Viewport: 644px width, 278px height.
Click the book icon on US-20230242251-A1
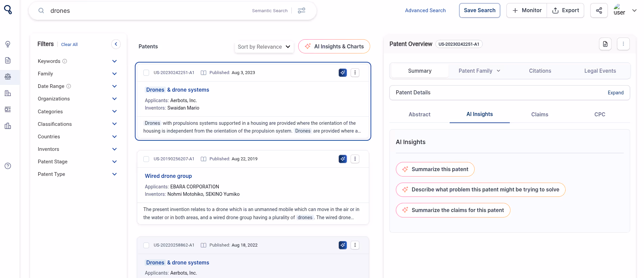pos(204,73)
